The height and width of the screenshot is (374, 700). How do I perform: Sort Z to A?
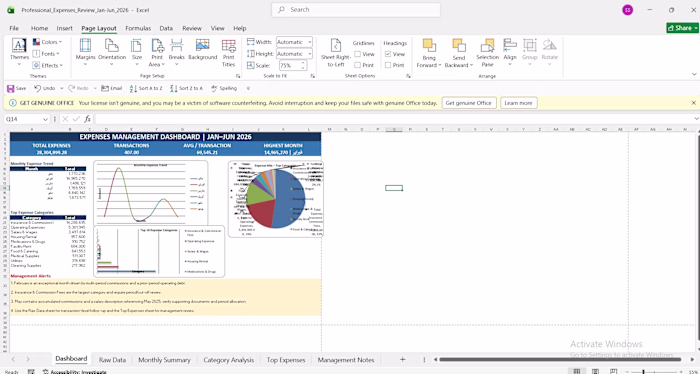click(187, 88)
